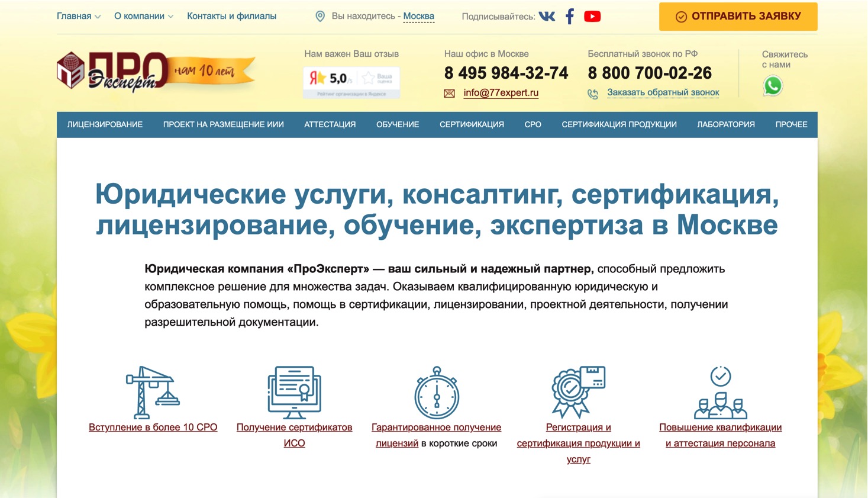
Task: Select the ОБУЧЕНИЕ menu item
Action: 397,124
